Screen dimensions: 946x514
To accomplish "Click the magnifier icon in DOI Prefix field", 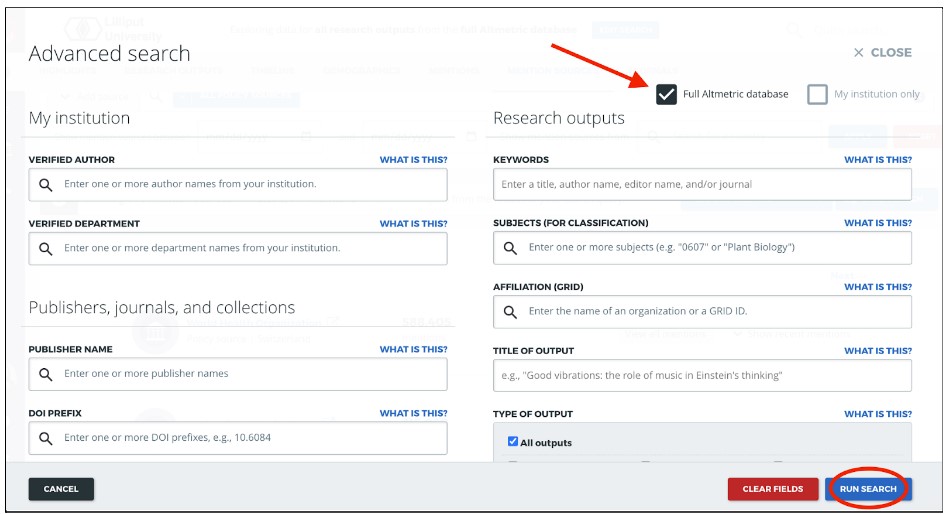I will [x=46, y=438].
